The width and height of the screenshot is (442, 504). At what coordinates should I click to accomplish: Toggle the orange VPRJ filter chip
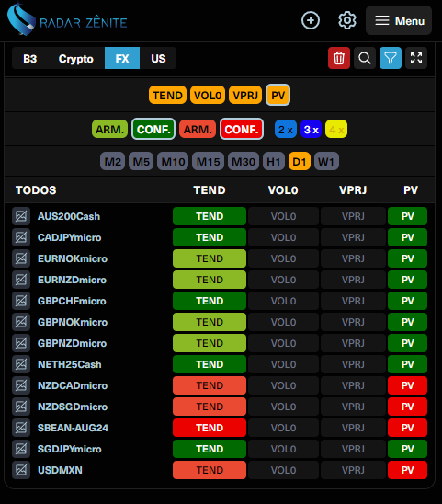click(x=245, y=95)
